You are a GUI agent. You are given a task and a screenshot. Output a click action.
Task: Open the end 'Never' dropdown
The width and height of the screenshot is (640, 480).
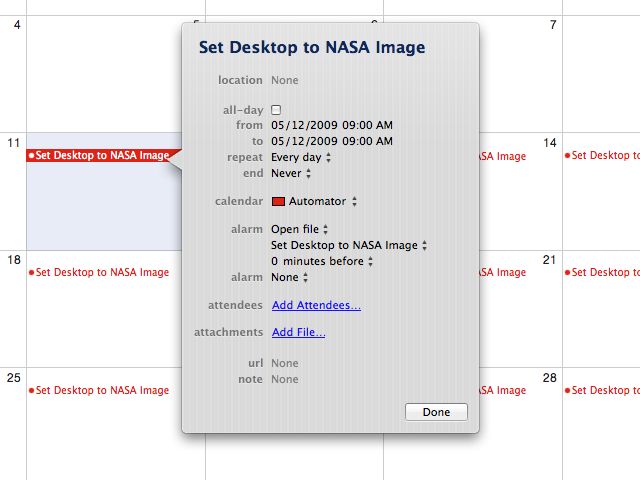[291, 173]
